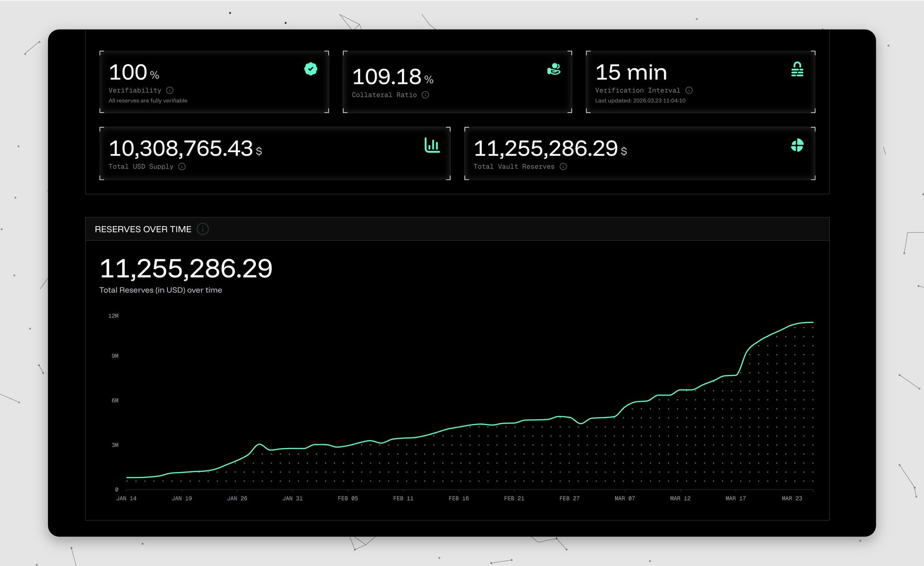The image size is (924, 566).
Task: Open info tooltip next to Verifiability
Action: coord(170,90)
